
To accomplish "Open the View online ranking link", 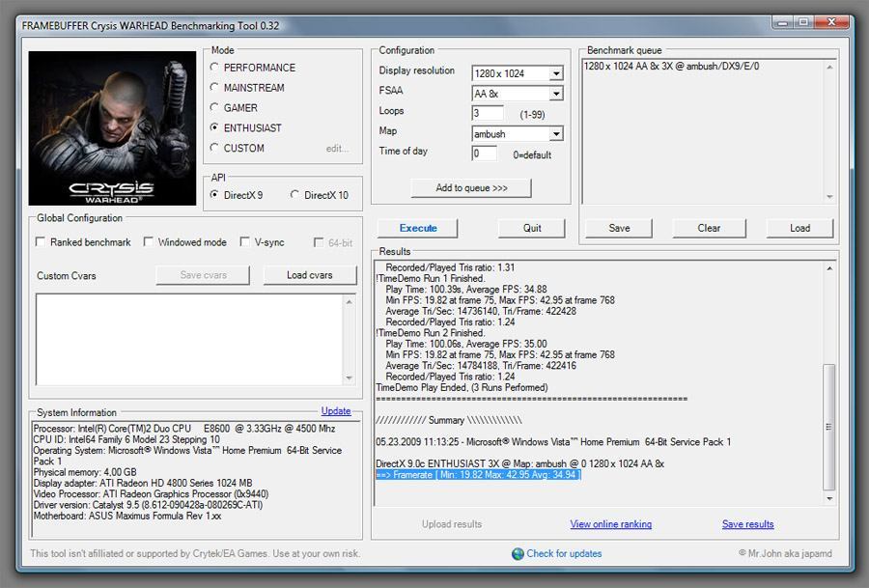I will [611, 523].
